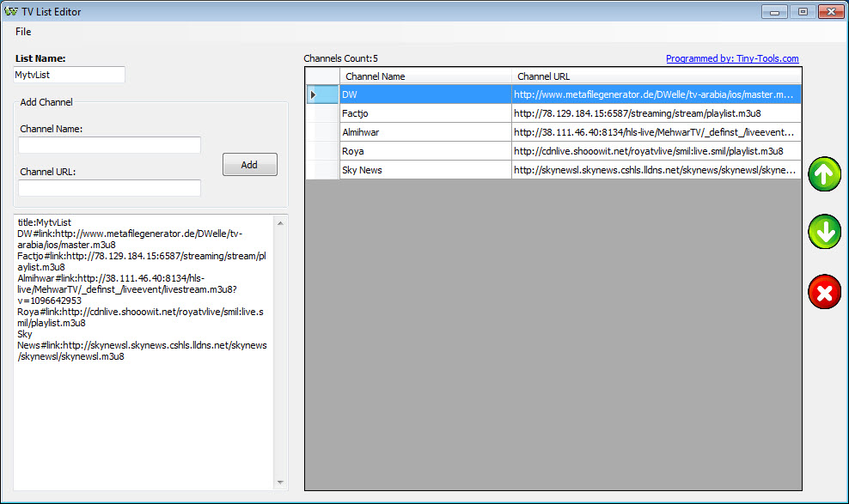The width and height of the screenshot is (849, 504).
Task: Click scroll up arrow in list text box
Action: [280, 222]
